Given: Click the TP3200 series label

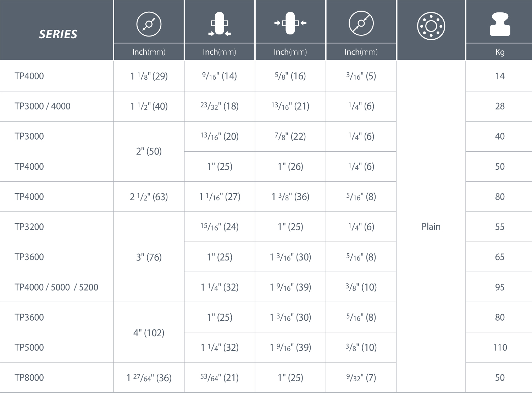Looking at the screenshot, I should [29, 227].
